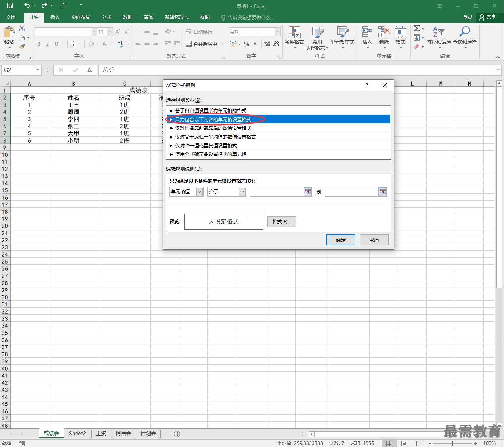Click range selector icon of first value box
Image resolution: width=504 pixels, height=447 pixels.
coord(308,192)
